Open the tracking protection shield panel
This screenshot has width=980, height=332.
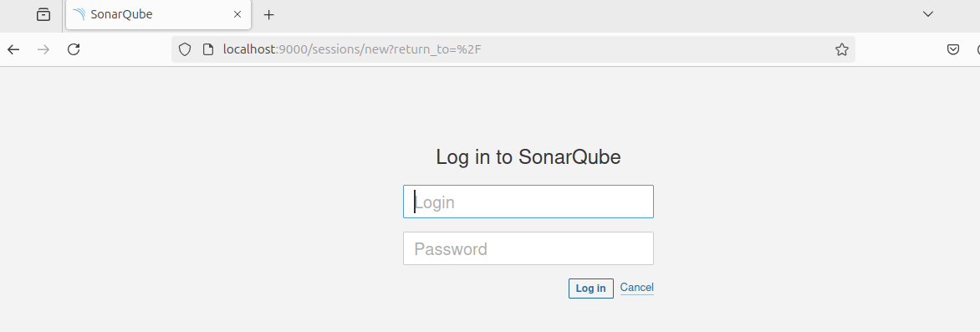(184, 49)
